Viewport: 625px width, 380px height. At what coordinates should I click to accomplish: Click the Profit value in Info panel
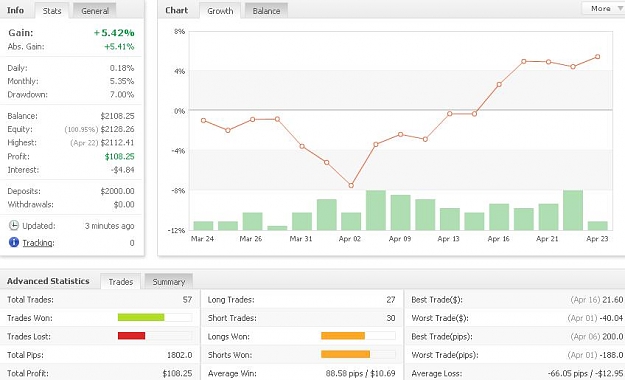click(120, 156)
